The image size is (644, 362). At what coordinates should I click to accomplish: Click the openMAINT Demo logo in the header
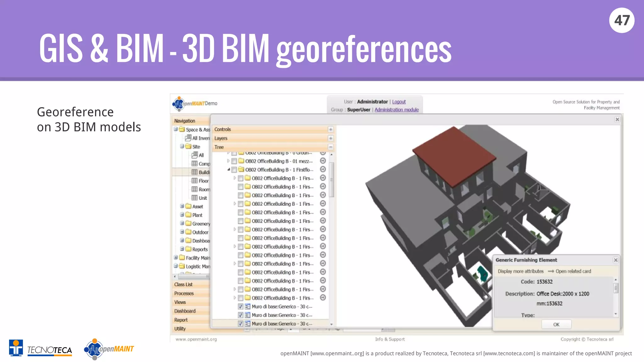[195, 104]
